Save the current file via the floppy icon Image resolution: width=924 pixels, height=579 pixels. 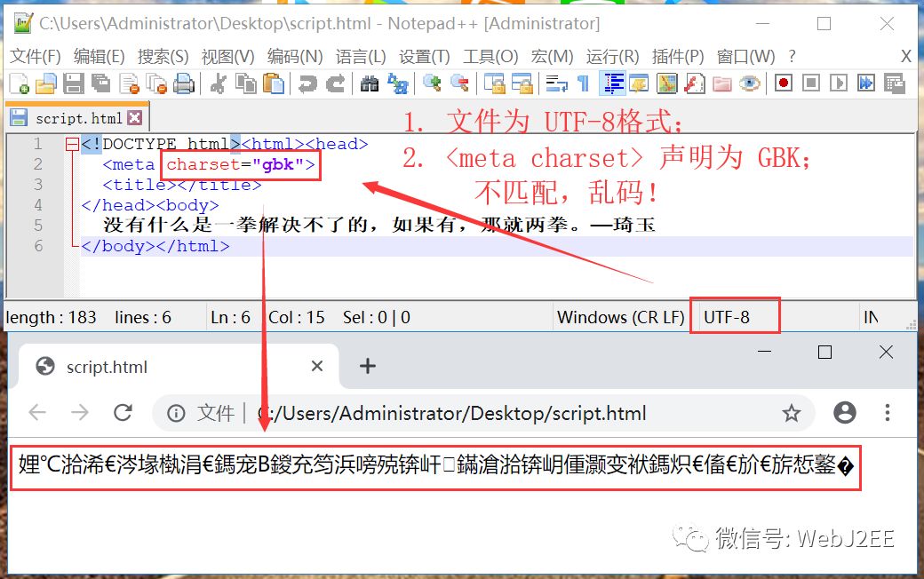point(74,83)
